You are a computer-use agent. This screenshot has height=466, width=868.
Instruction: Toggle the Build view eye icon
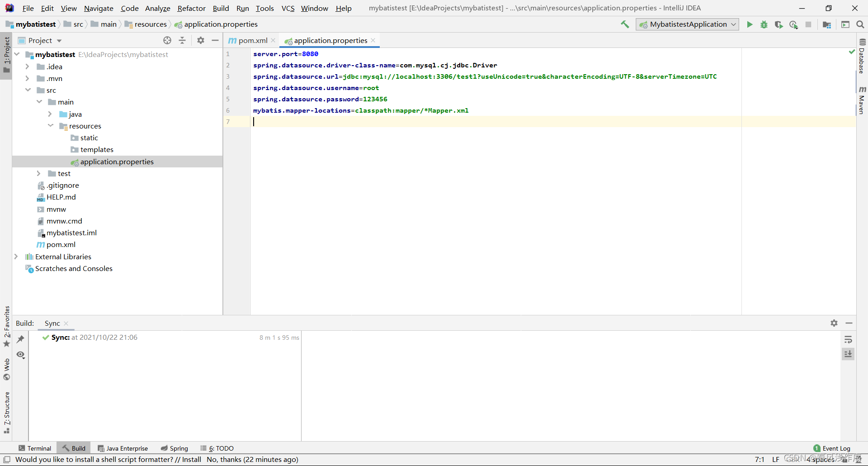(20, 355)
